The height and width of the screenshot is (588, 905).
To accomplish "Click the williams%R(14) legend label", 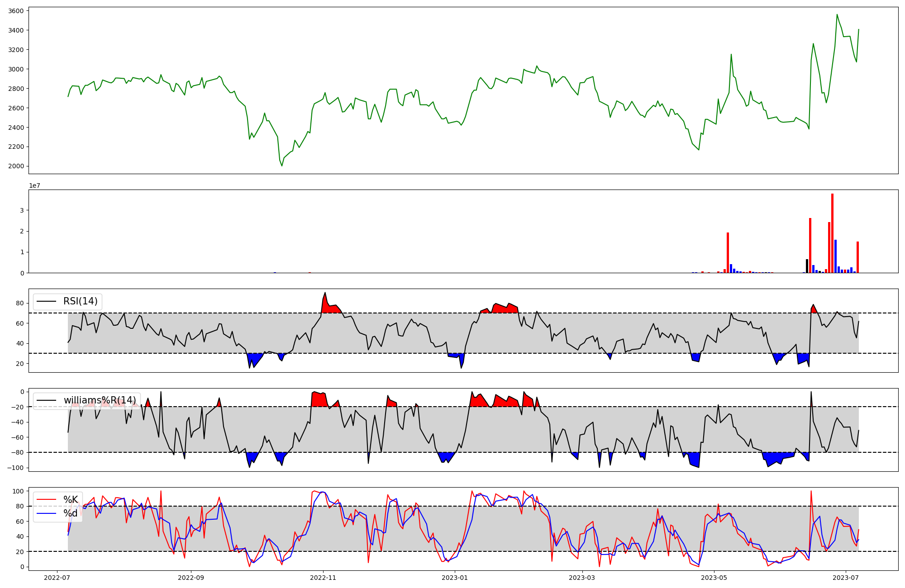I will click(x=100, y=400).
